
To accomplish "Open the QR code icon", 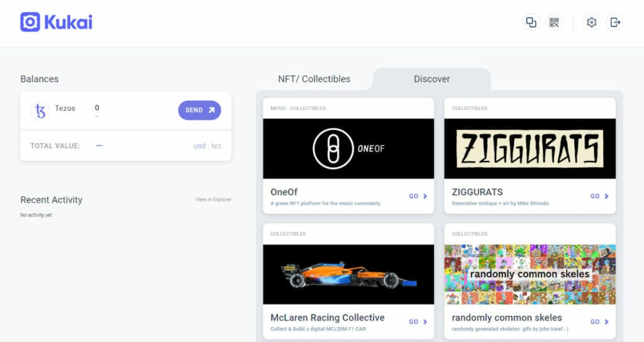I will coord(554,22).
